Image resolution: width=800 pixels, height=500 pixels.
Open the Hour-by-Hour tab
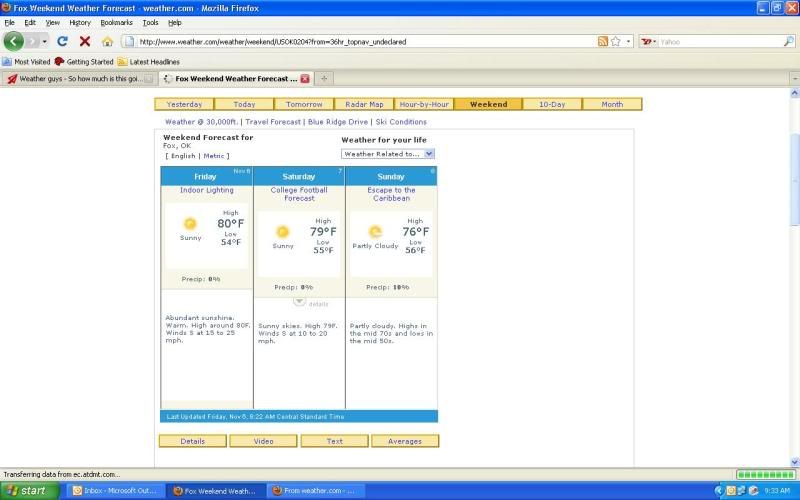pyautogui.click(x=424, y=104)
